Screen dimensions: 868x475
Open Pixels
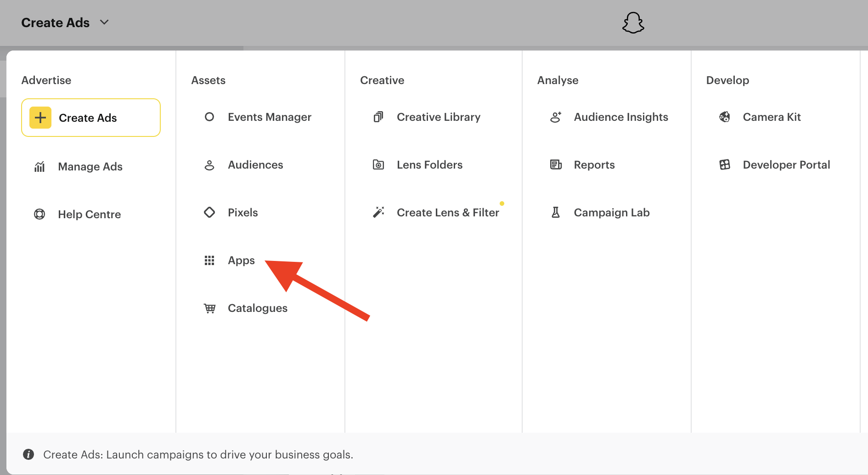point(242,213)
